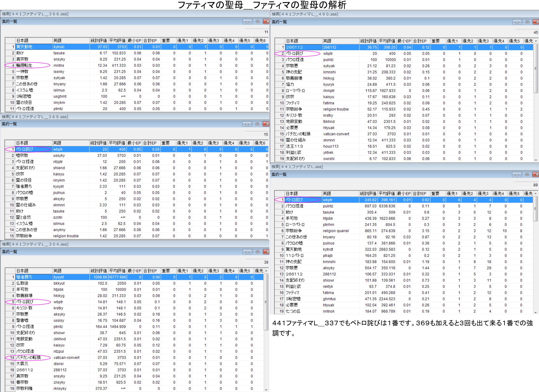Click the count field showing 39
539x392 pixels.
[257, 262]
